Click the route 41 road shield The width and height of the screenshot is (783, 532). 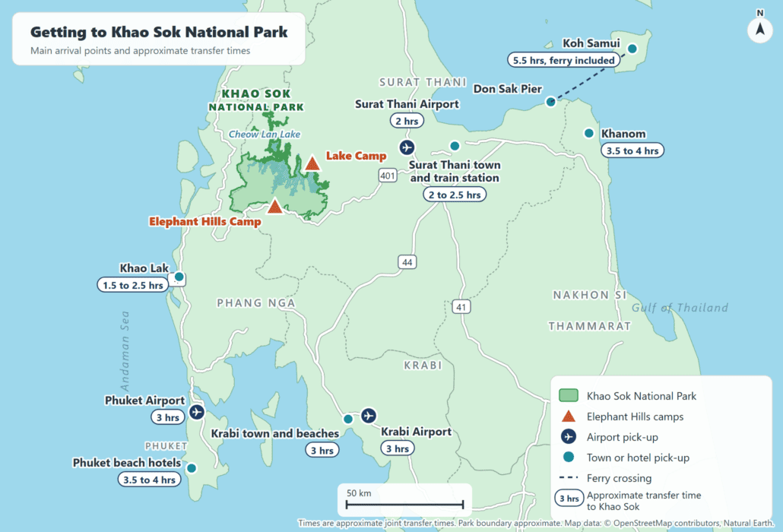[x=461, y=307]
